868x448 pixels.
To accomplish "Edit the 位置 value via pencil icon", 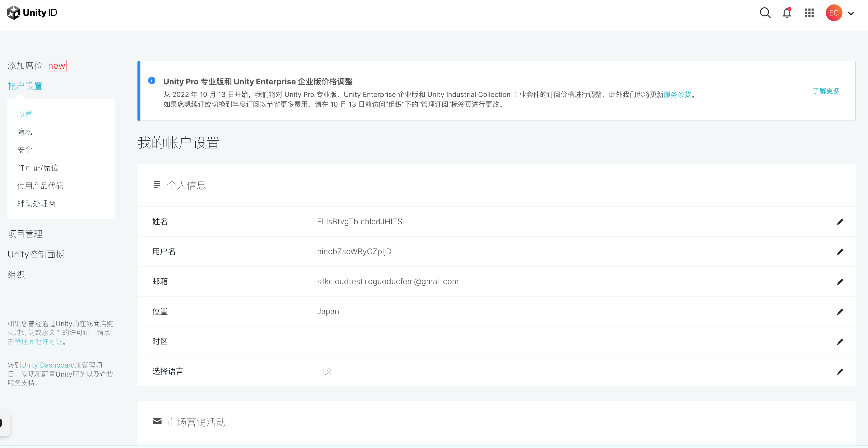I will pyautogui.click(x=840, y=312).
